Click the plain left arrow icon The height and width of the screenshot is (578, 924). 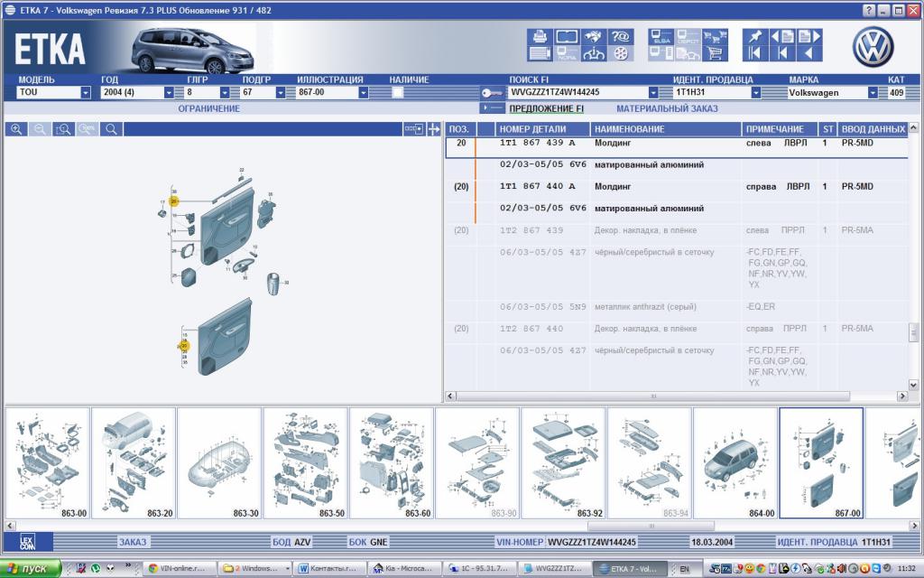click(809, 53)
